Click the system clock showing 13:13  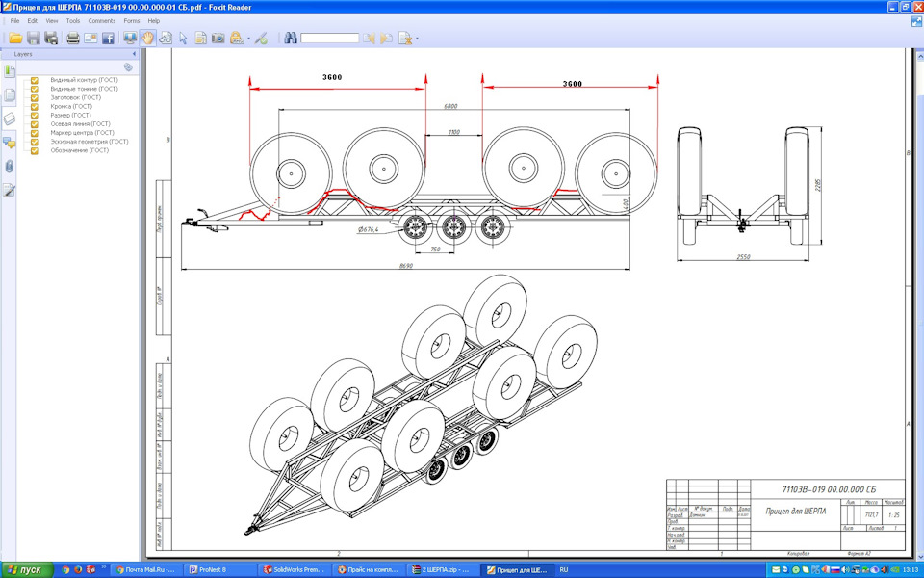point(911,570)
